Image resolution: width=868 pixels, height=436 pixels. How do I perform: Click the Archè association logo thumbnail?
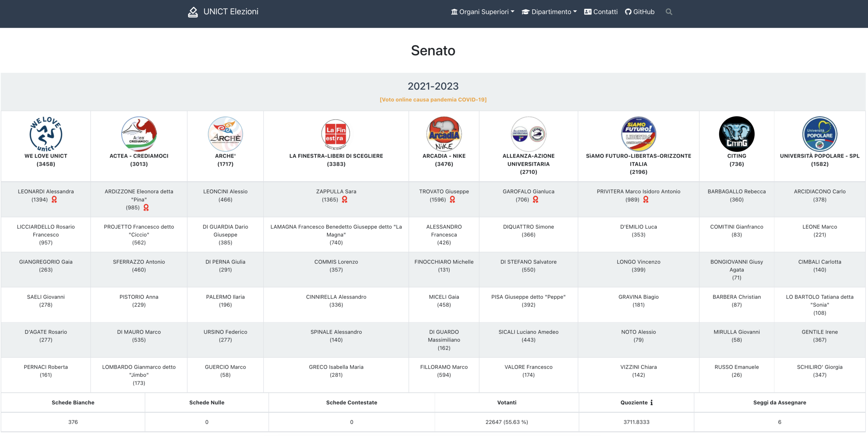pos(225,134)
